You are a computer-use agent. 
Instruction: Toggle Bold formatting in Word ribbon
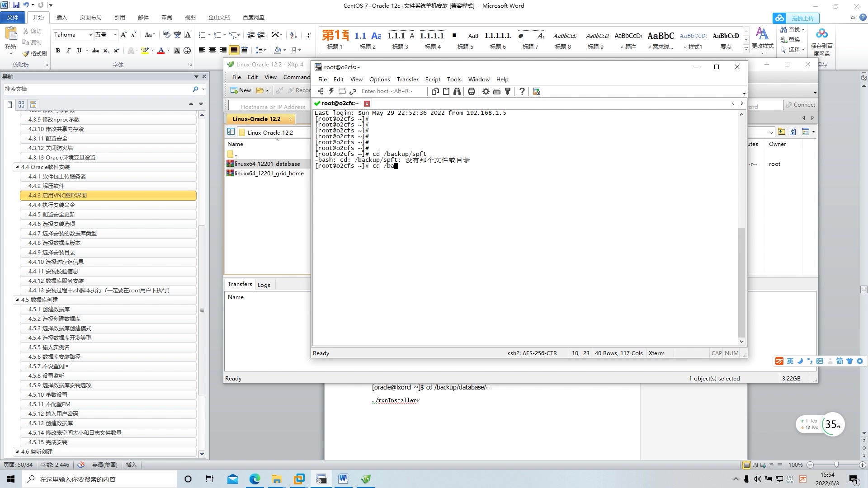click(58, 51)
